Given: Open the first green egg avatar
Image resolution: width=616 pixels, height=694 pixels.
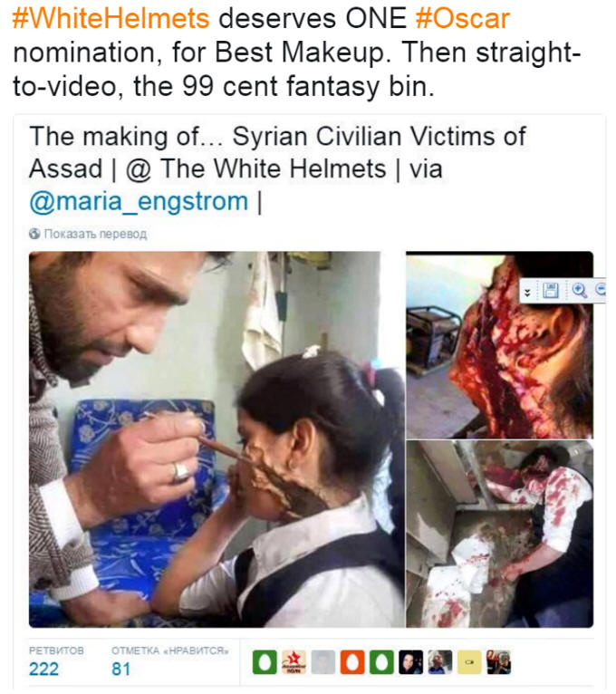Looking at the screenshot, I should [265, 662].
